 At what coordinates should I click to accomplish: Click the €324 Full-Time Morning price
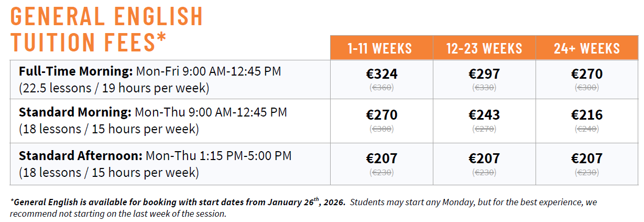(381, 74)
